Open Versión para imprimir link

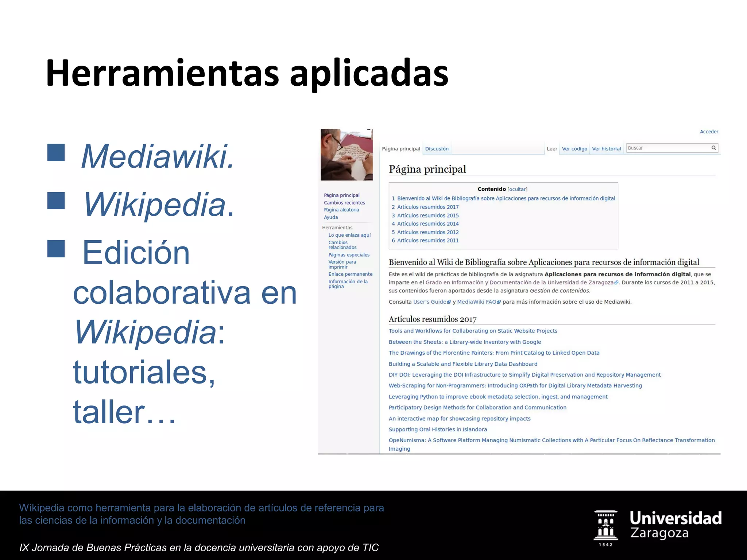pos(342,264)
